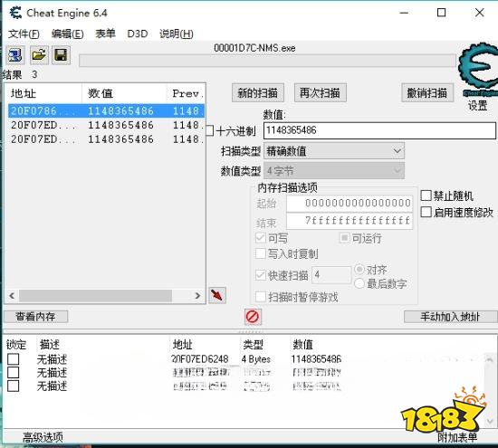498x448 pixels.
Task: Click the Cheat Engine title bar icon
Action: click(x=15, y=13)
